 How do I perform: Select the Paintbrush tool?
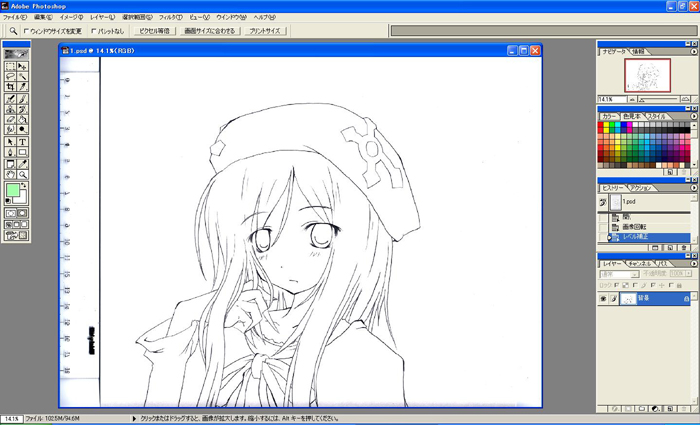pyautogui.click(x=22, y=99)
